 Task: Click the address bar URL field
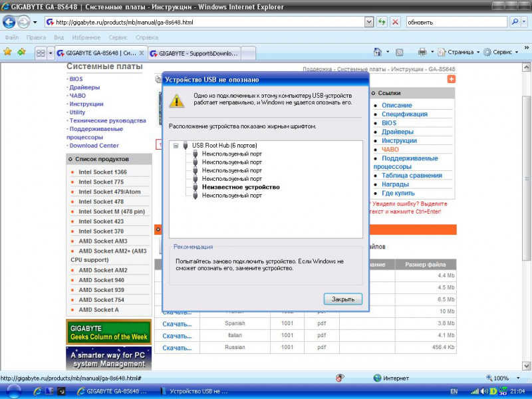tap(205, 23)
